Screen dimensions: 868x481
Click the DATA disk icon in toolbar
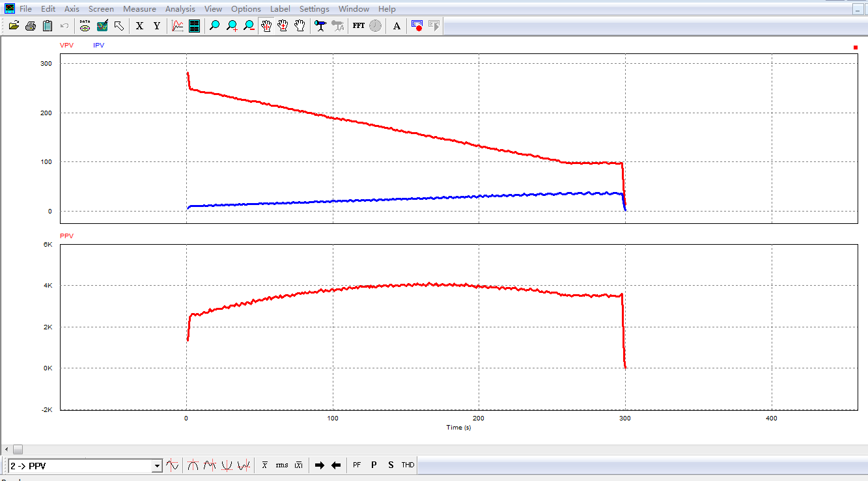click(85, 26)
